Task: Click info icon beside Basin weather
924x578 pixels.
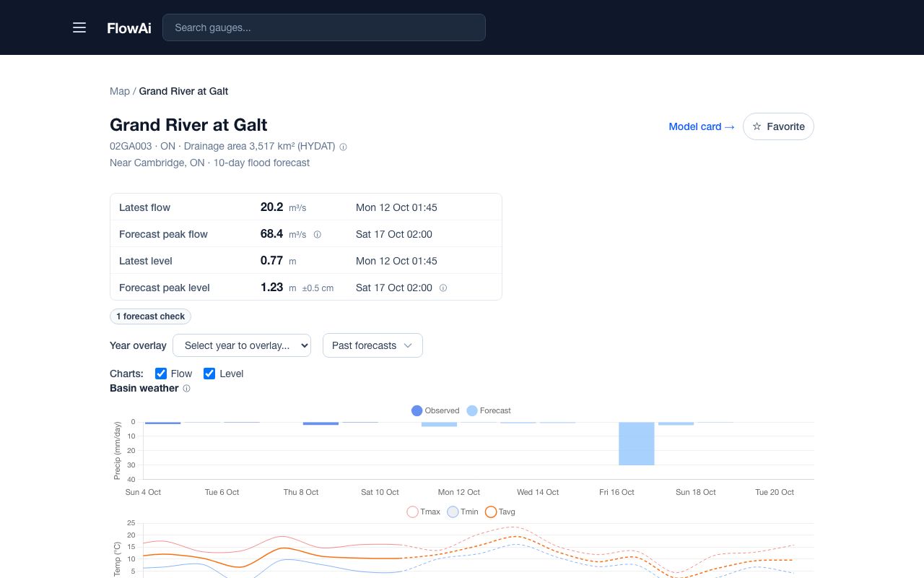Action: (186, 389)
